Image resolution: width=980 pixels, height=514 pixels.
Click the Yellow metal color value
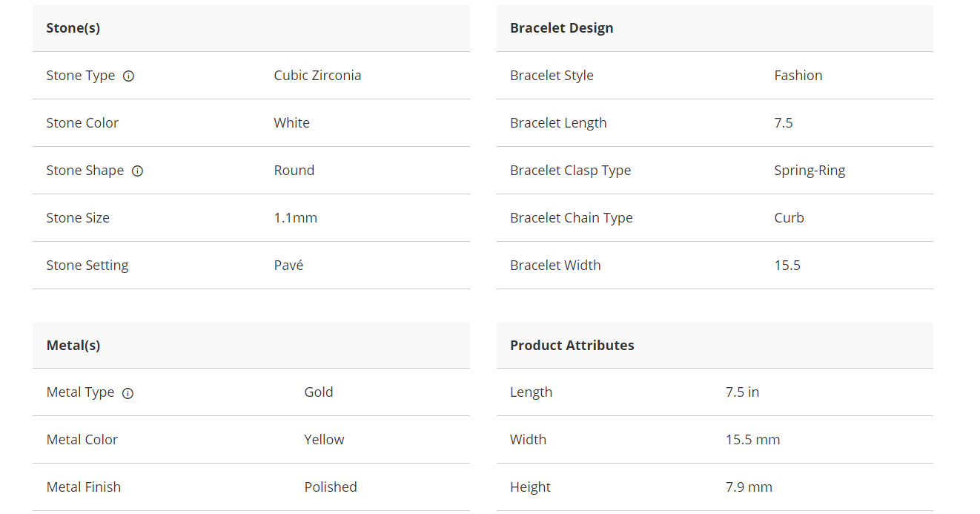(324, 439)
